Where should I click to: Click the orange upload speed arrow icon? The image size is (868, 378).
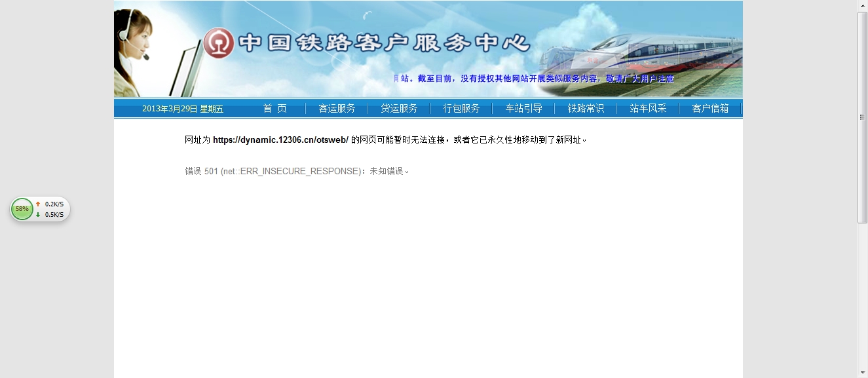click(38, 204)
